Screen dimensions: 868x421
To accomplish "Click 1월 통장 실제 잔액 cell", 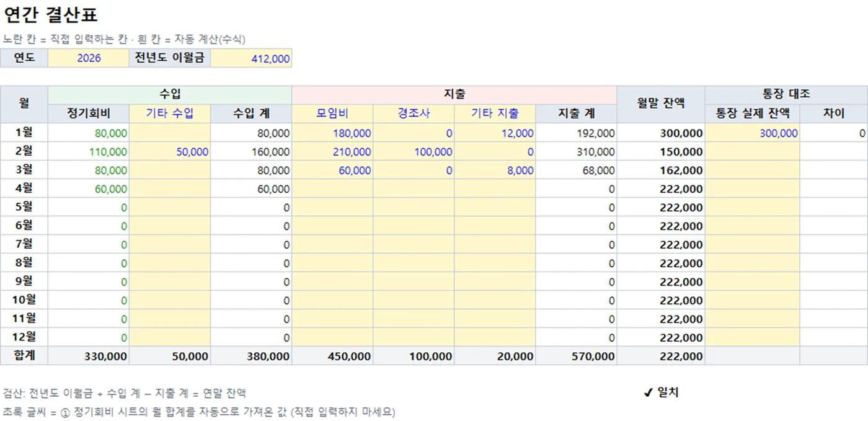I will click(x=753, y=133).
